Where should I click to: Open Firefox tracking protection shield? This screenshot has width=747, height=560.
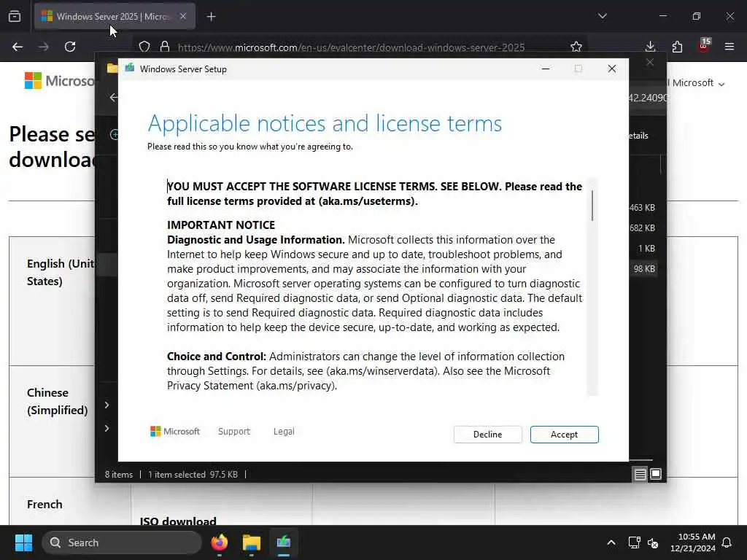[x=144, y=47]
